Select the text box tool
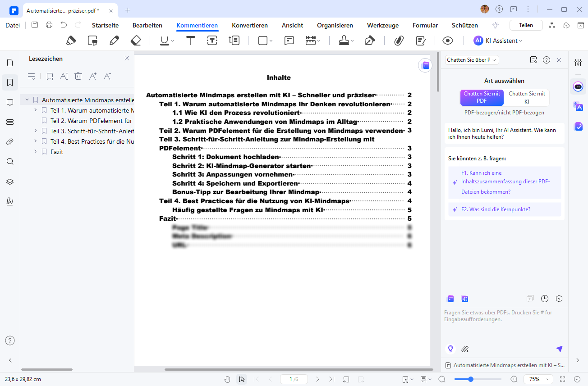Image resolution: width=588 pixels, height=386 pixels. tap(212, 41)
